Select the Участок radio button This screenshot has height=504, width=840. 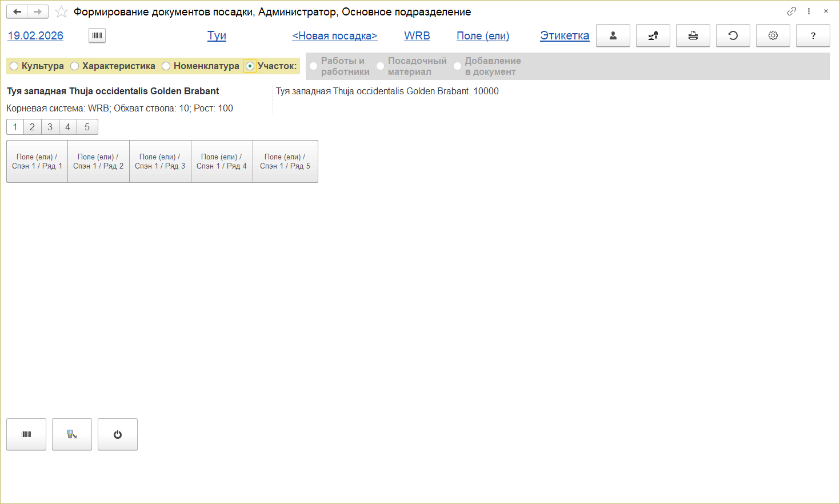pyautogui.click(x=250, y=66)
